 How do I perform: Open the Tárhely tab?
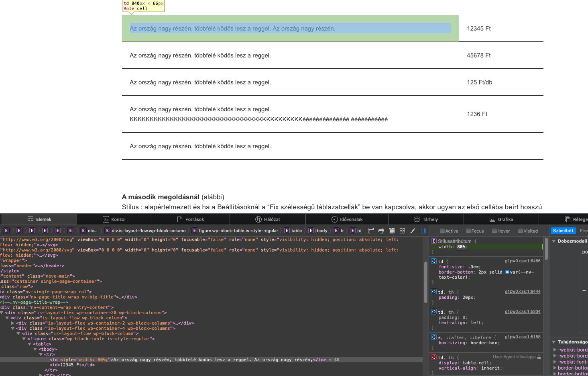tap(426, 219)
